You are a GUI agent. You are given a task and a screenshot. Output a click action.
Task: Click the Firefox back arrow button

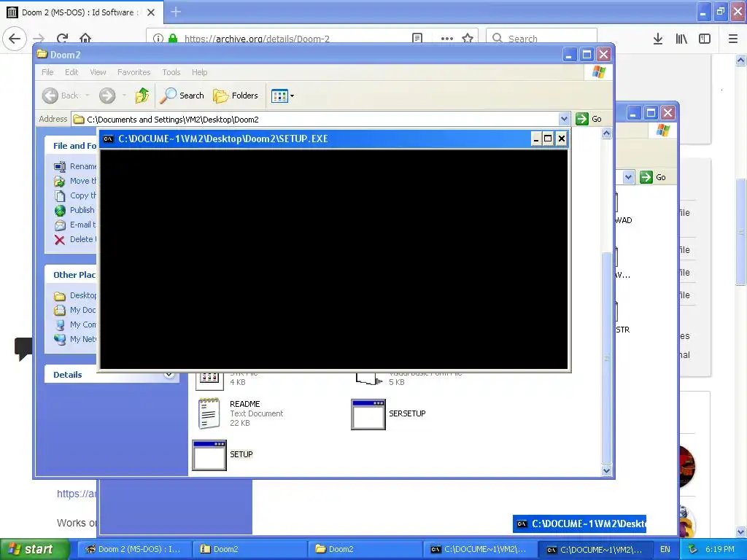(15, 38)
